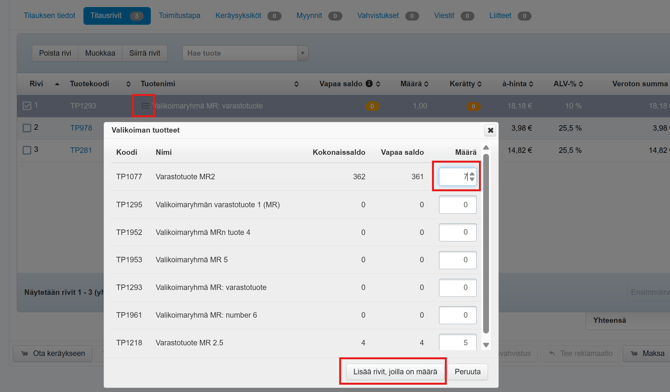Close the Valikoiman tuotteet dialog
The image size is (670, 392).
[490, 130]
